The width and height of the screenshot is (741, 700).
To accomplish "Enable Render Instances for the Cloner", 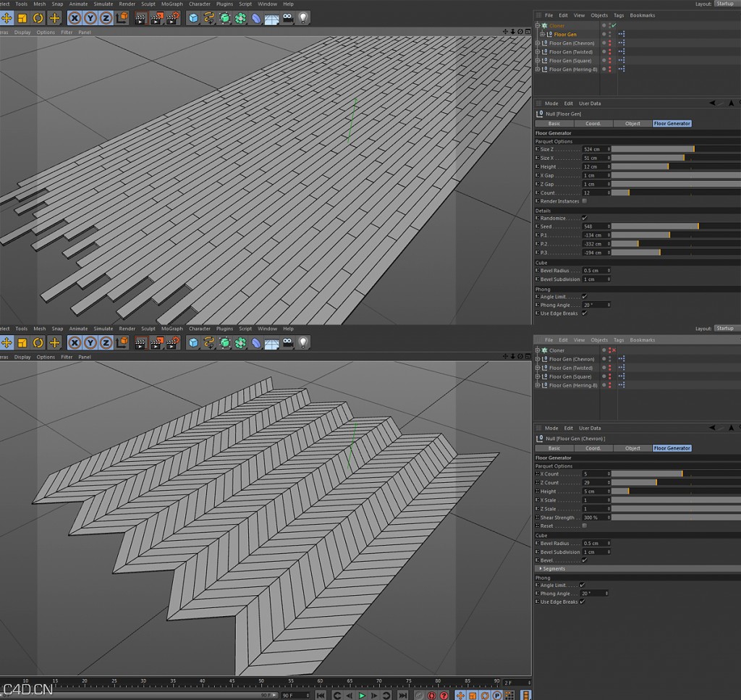I will coord(584,201).
